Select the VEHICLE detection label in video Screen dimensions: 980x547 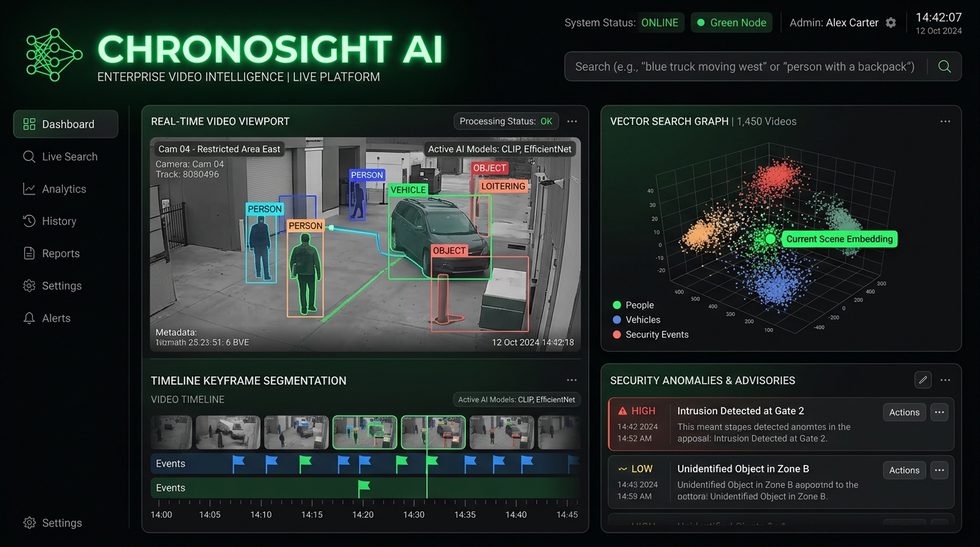[x=409, y=190]
